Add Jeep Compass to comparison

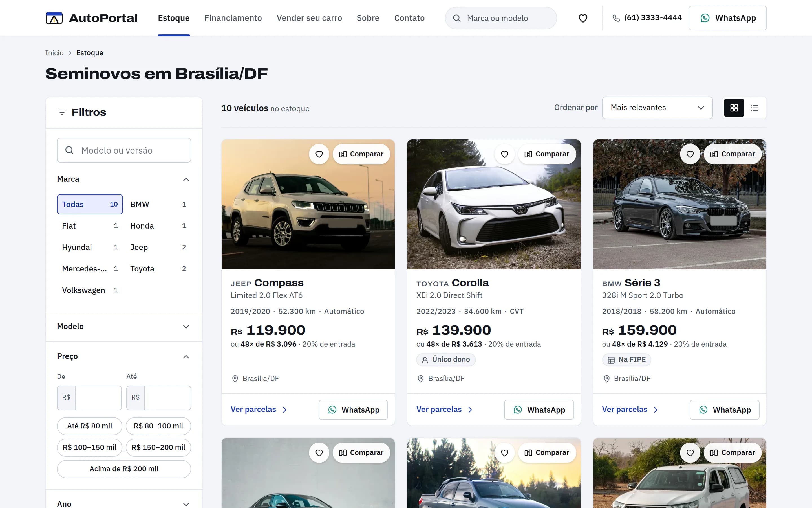(361, 154)
